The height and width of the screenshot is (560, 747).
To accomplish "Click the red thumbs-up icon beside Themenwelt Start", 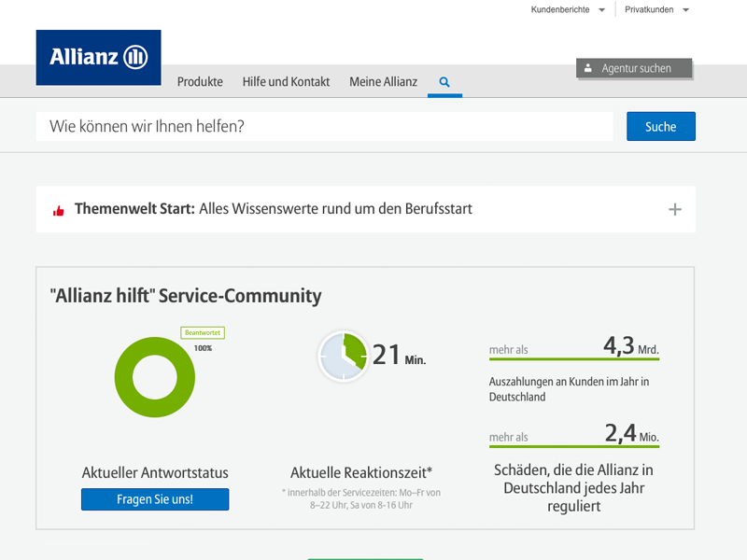I will click(x=59, y=209).
